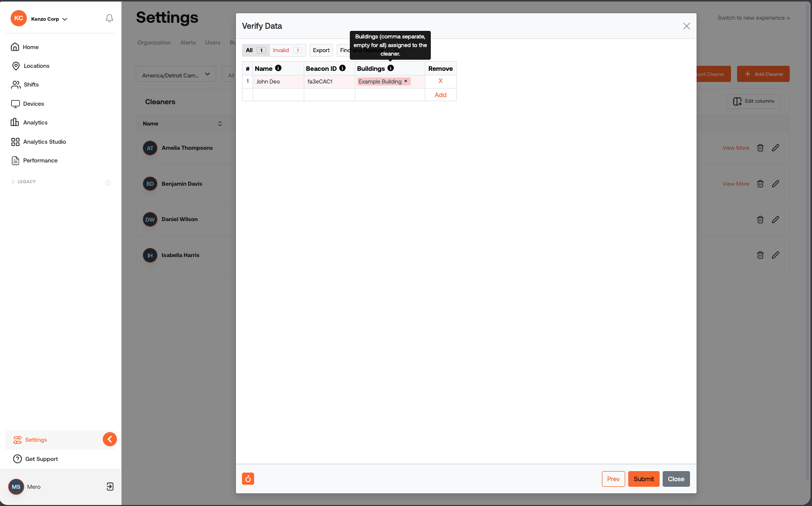Click the Prev button

613,479
